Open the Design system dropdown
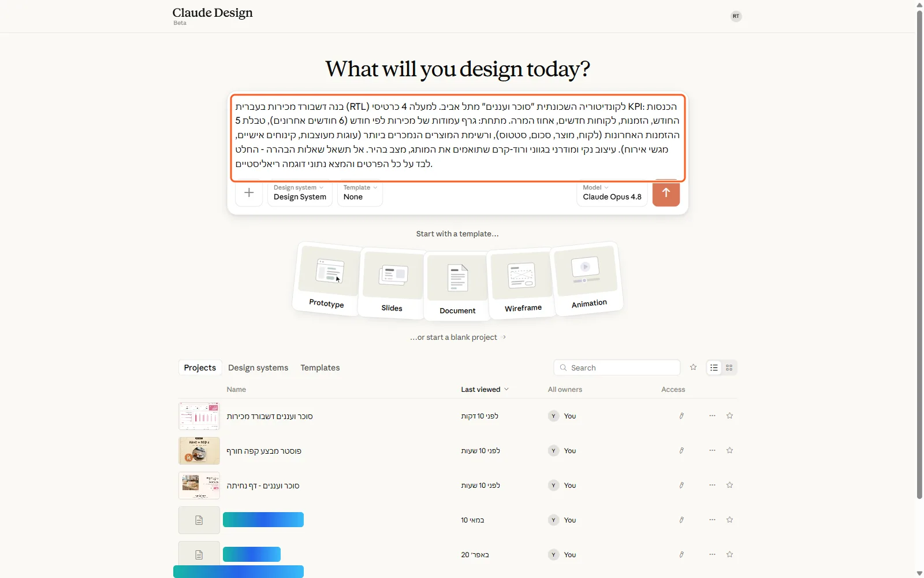 (x=300, y=193)
